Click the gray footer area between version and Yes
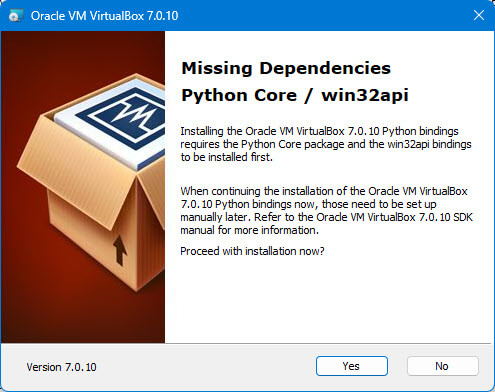This screenshot has width=495, height=392. click(207, 367)
